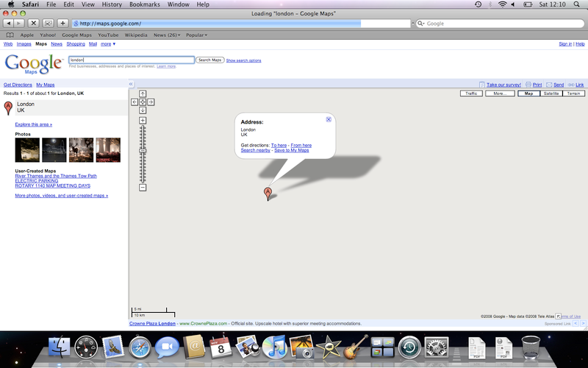Click 'Explore this area »' link
588x368 pixels.
point(34,124)
